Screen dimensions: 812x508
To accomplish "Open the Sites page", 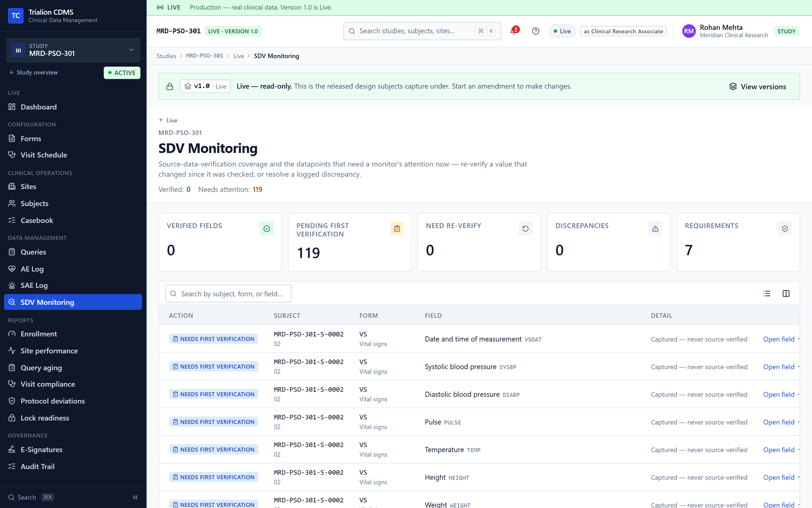I will click(x=73, y=187).
